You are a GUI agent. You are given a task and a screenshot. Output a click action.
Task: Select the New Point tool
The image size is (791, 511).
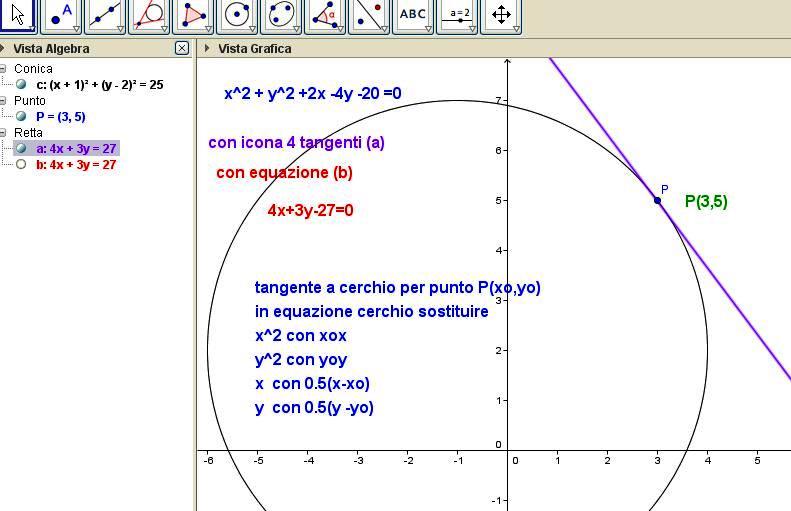point(61,15)
